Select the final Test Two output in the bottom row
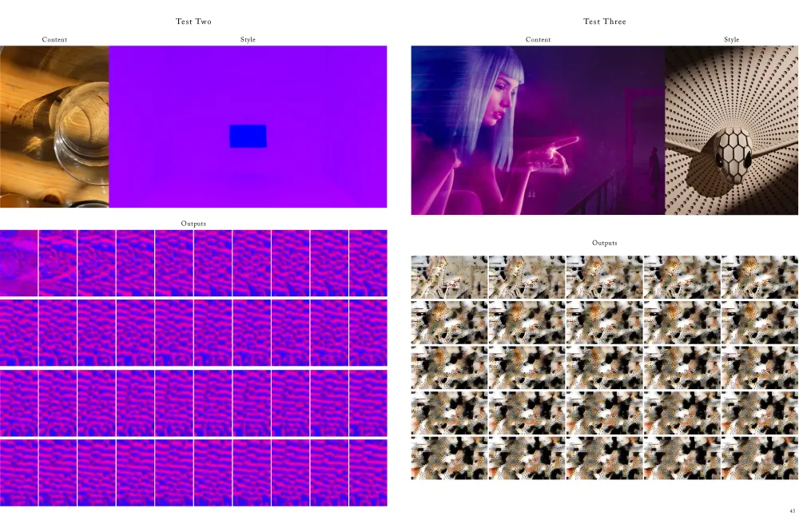This screenshot has height=532, width=799. pos(368,472)
